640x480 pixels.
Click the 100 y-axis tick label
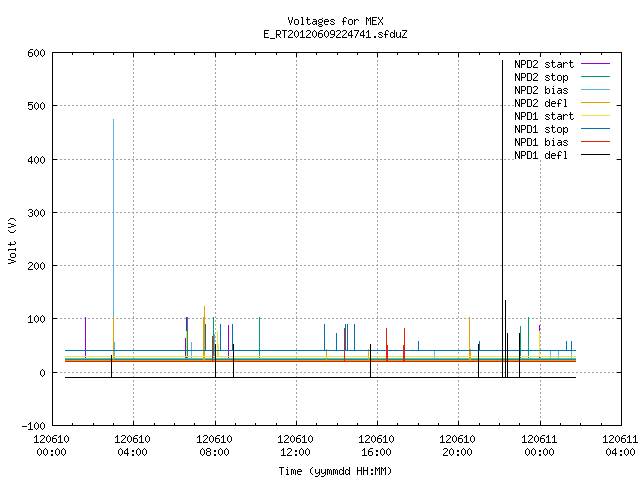click(x=36, y=319)
